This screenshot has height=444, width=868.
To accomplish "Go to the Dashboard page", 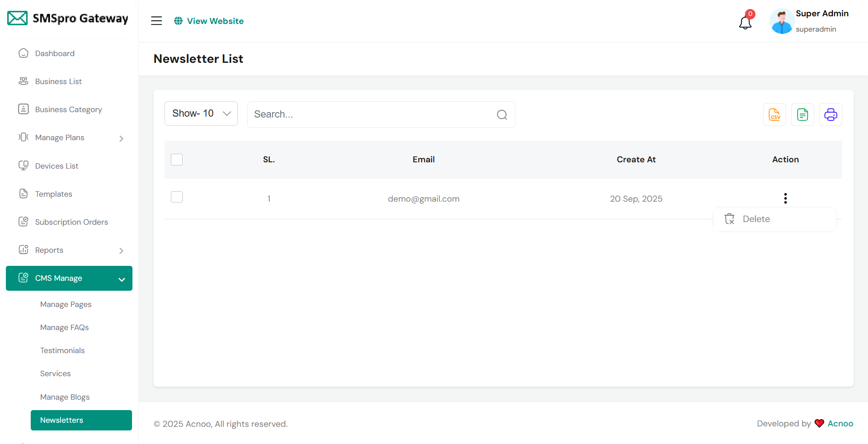I will coord(55,53).
